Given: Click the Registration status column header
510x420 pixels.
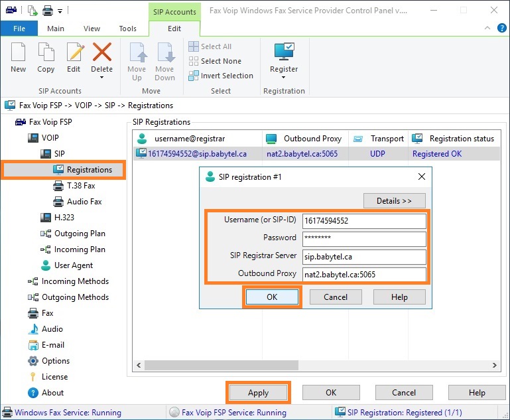Looking at the screenshot, I should click(x=454, y=139).
